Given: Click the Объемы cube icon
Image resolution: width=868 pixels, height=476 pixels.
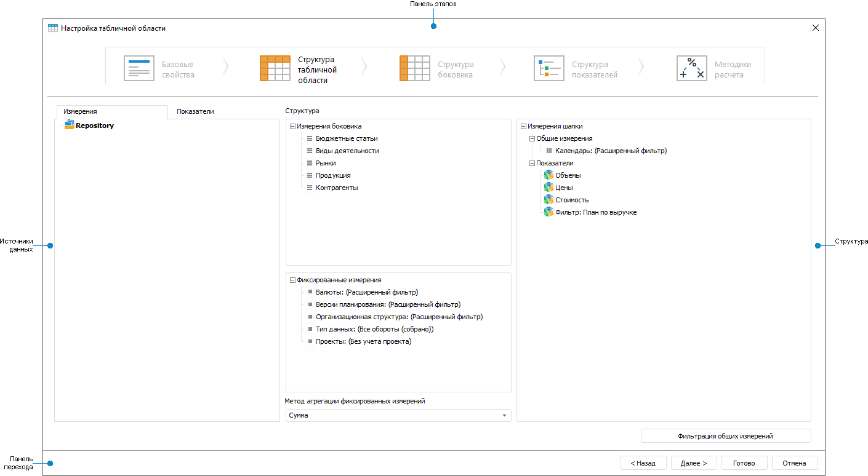Looking at the screenshot, I should coord(549,175).
